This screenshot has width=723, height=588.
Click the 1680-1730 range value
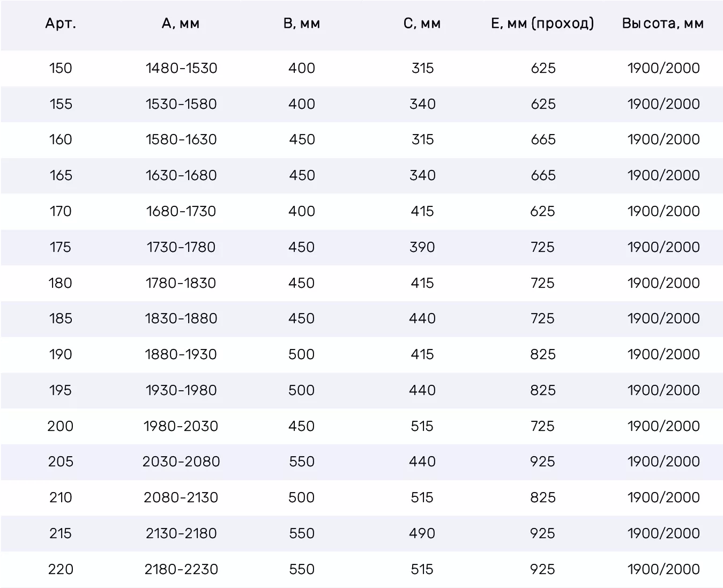click(181, 211)
